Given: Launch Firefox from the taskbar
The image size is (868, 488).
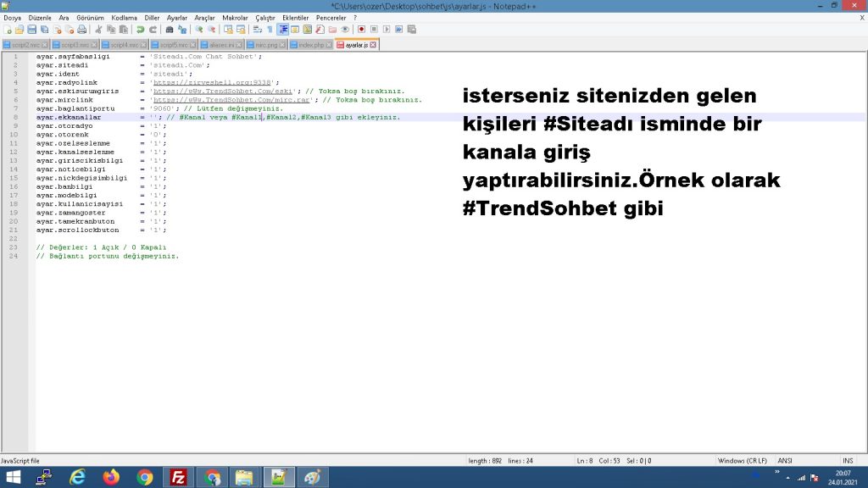Looking at the screenshot, I should (111, 477).
